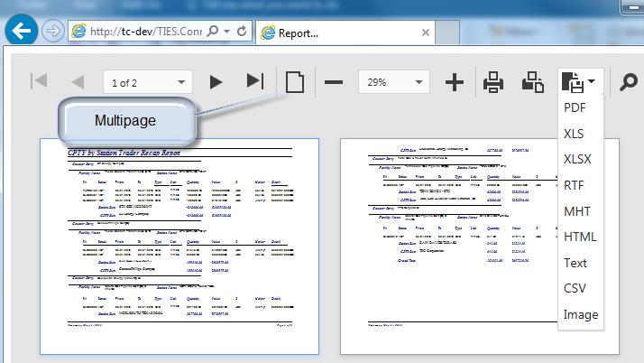Expand the 29% zoom level dropdown
The image size is (644, 363).
(420, 83)
